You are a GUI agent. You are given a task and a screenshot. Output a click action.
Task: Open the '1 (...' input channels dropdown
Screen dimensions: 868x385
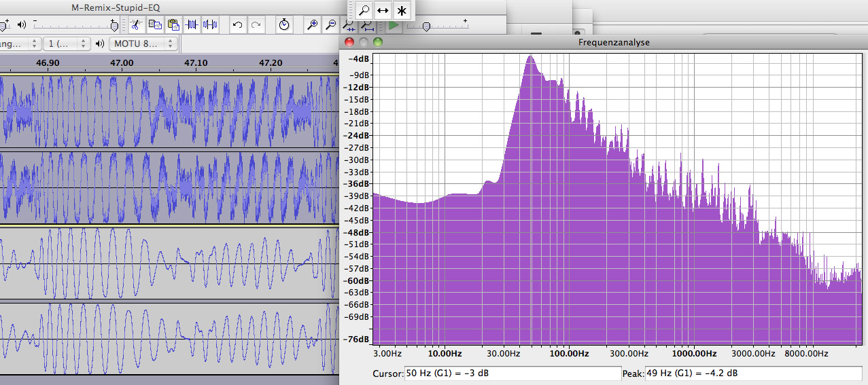(67, 43)
